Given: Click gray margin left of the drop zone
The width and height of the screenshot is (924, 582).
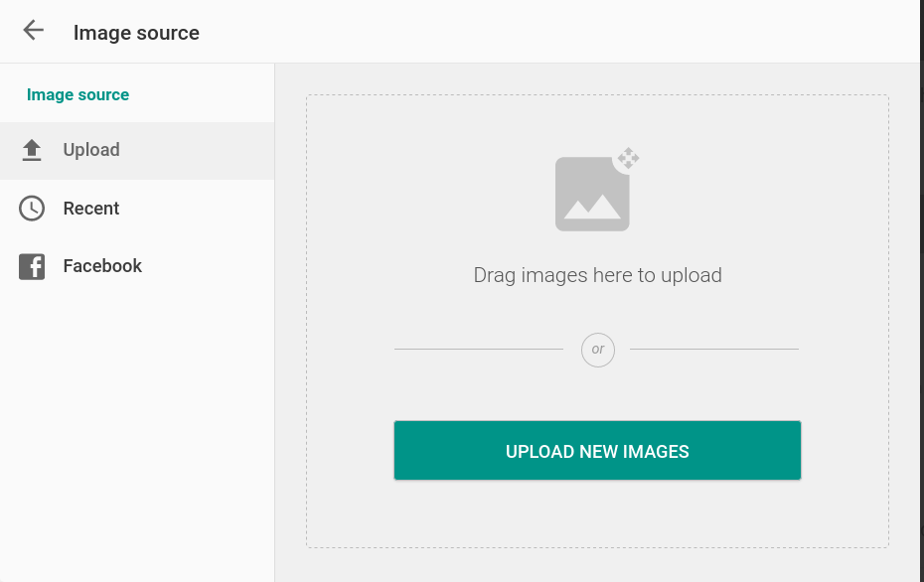Looking at the screenshot, I should pos(290,318).
